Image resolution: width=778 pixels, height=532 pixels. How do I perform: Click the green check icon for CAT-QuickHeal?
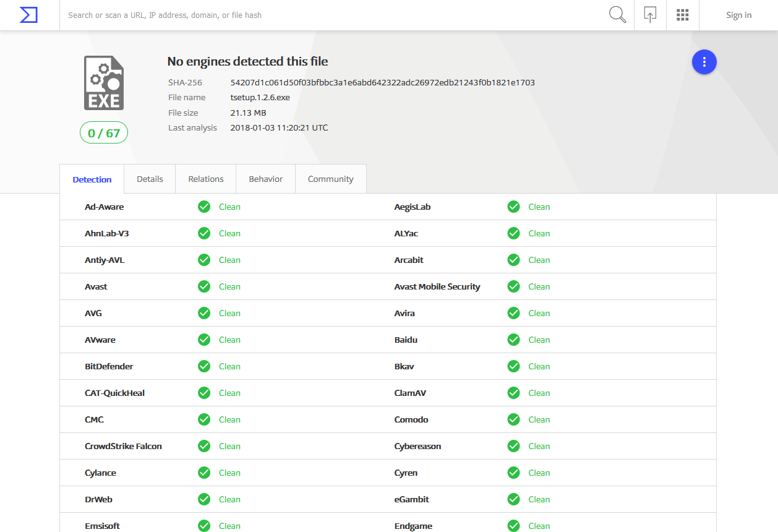(x=204, y=393)
